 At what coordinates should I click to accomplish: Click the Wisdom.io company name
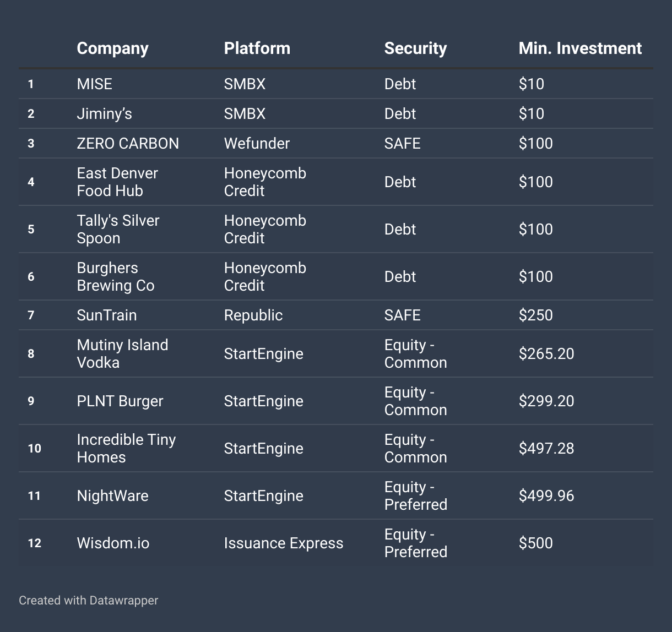113,543
